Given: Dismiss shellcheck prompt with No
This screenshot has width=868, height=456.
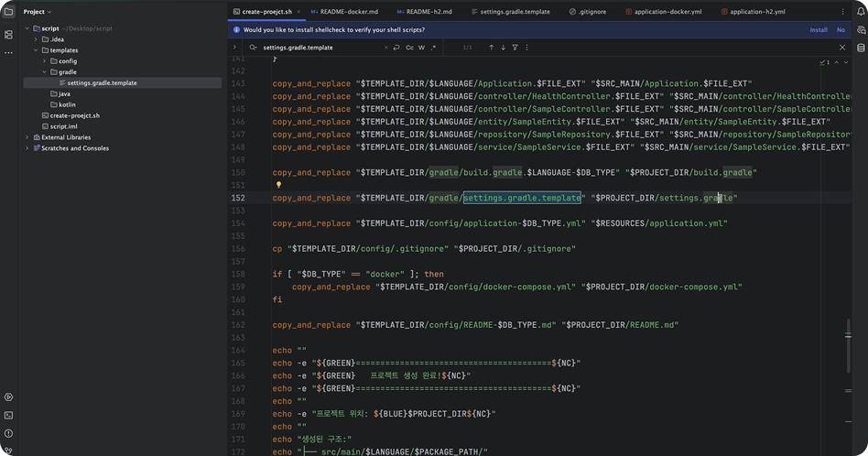Looking at the screenshot, I should [841, 29].
